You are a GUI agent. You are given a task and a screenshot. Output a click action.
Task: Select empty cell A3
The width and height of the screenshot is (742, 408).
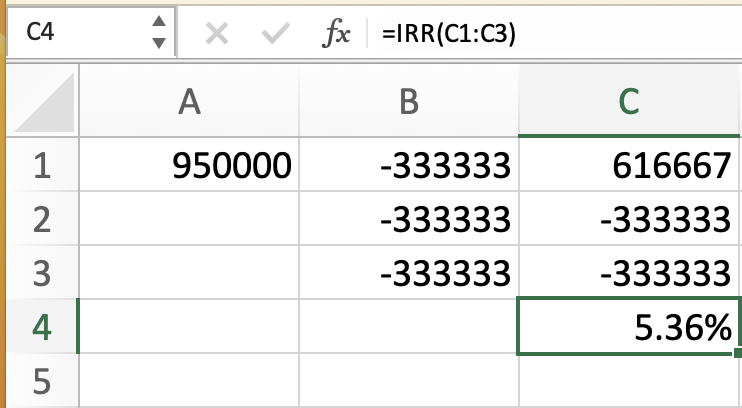pyautogui.click(x=187, y=272)
